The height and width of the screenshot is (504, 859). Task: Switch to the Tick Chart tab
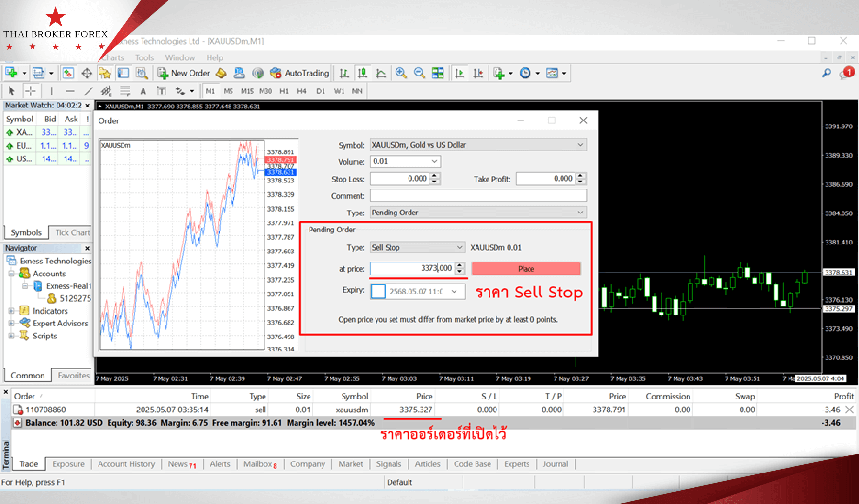point(72,233)
